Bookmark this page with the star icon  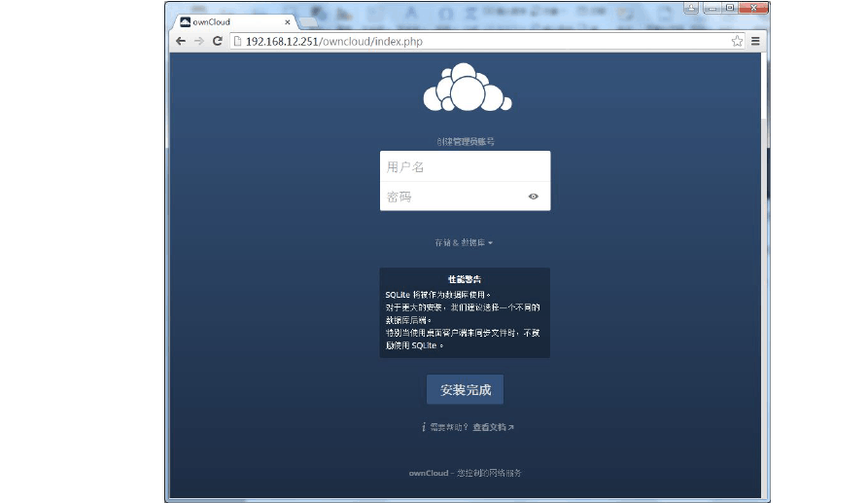737,41
